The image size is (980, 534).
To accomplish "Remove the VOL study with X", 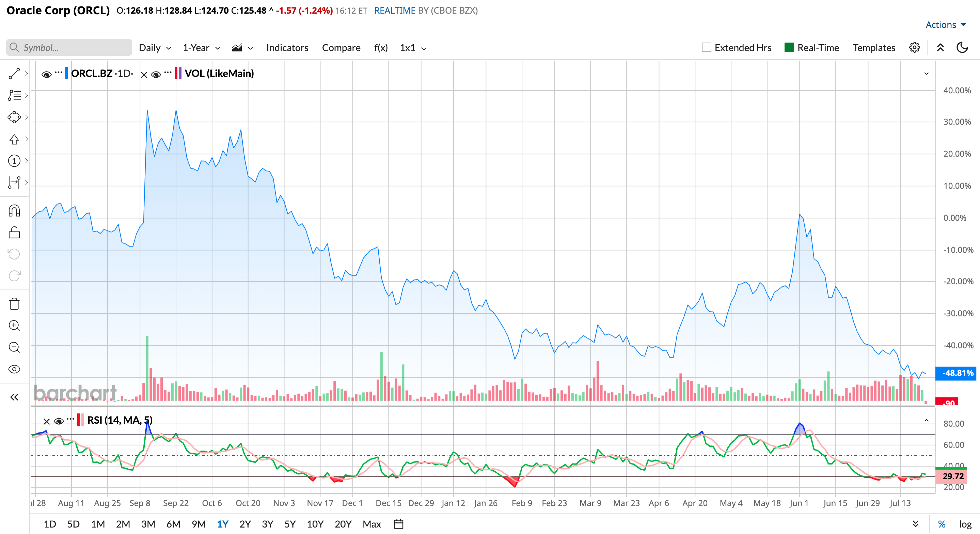I will [144, 75].
